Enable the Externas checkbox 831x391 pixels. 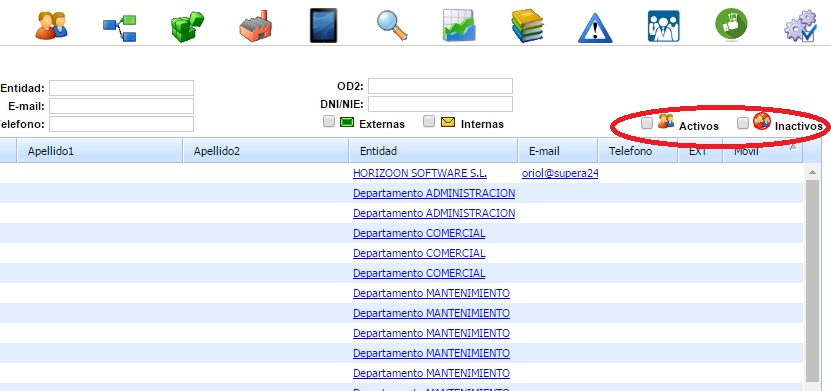[x=329, y=122]
